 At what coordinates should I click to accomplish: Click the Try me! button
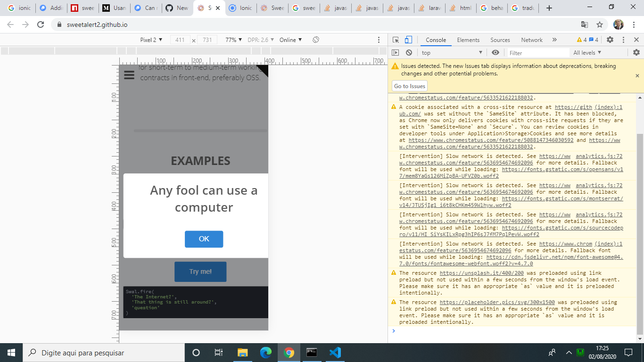coord(200,271)
